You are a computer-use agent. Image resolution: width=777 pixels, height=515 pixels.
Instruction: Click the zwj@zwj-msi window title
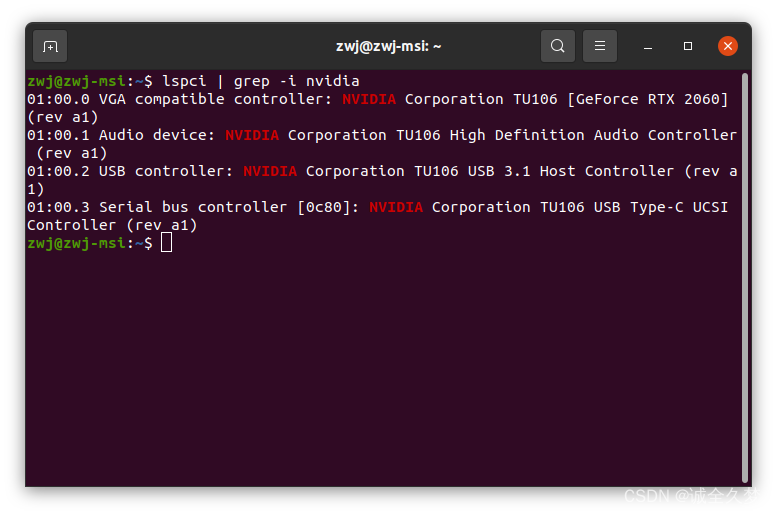[x=388, y=46]
